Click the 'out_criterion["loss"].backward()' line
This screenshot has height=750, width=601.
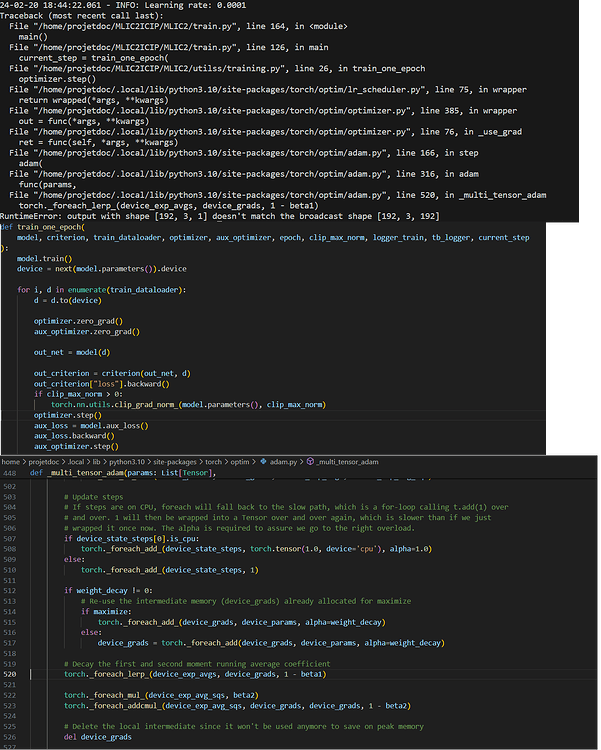click(x=101, y=384)
